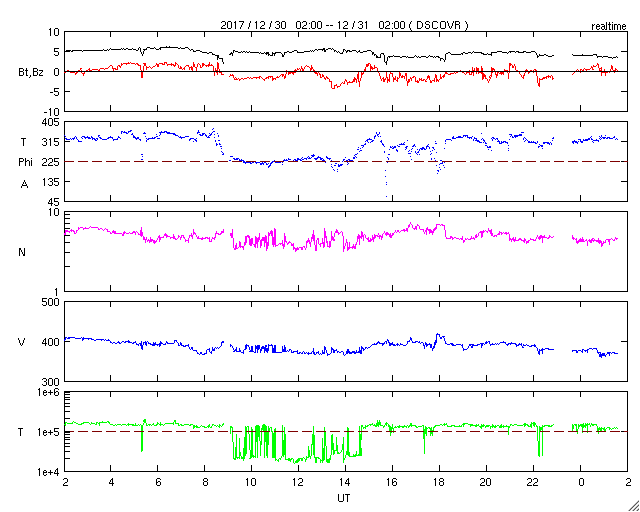This screenshot has width=640, height=512.
Task: Click the 18 tick on time axis
Action: click(x=439, y=483)
